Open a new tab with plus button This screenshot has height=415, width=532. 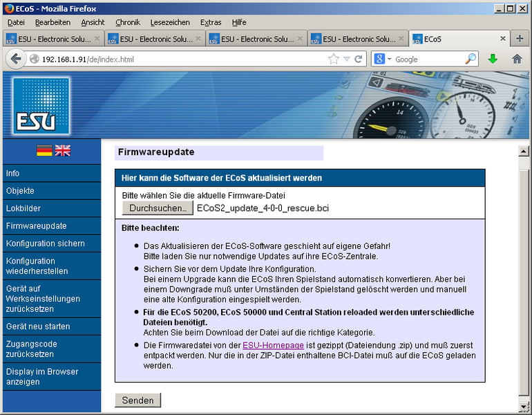520,38
